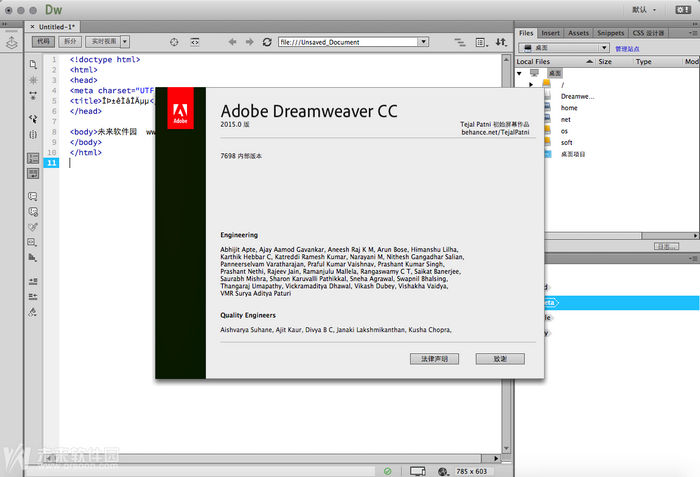Click the Select Parent Tag icon
The image size is (700, 477).
33,119
